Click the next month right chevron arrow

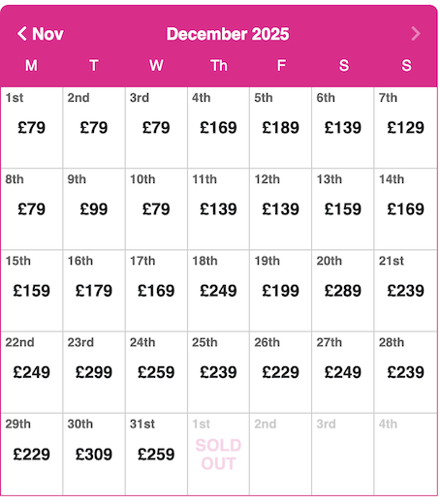(416, 34)
